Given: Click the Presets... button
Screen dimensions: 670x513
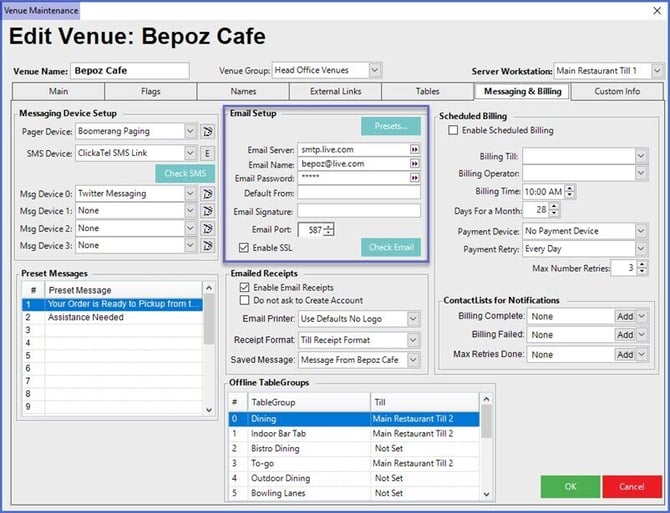Looking at the screenshot, I should (x=391, y=127).
